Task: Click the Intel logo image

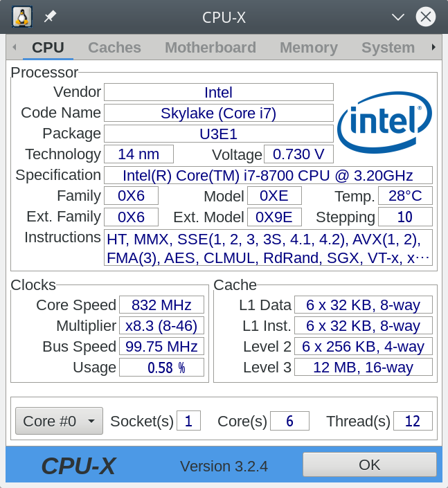Action: pyautogui.click(x=384, y=122)
